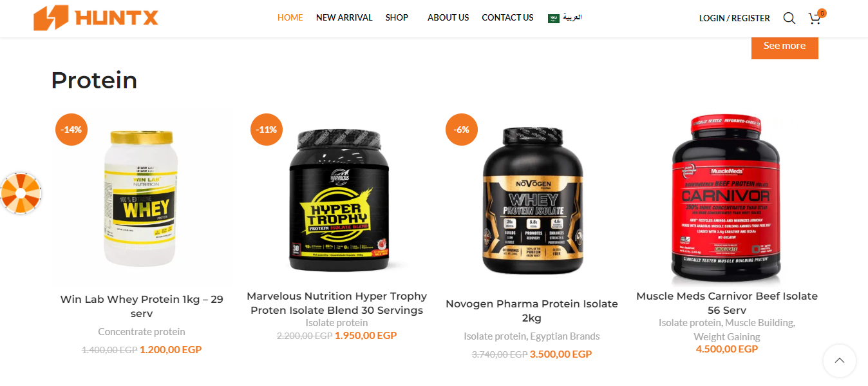The height and width of the screenshot is (386, 868).
Task: Open the SHOP menu
Action: click(x=397, y=18)
